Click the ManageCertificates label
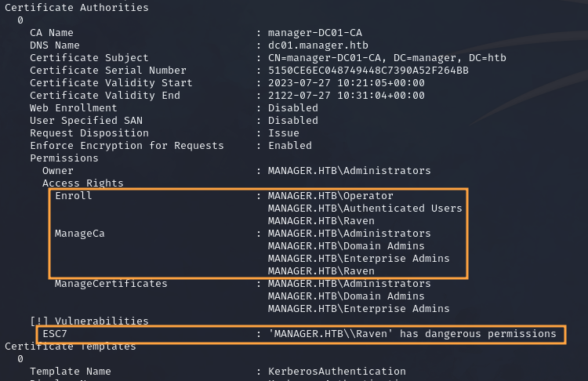Image resolution: width=588 pixels, height=381 pixels. coord(111,284)
